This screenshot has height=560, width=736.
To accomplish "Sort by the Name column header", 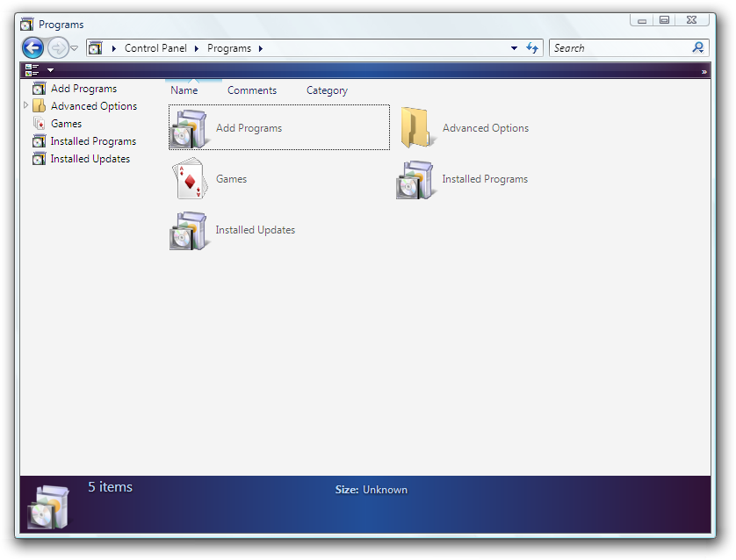I will coord(184,90).
